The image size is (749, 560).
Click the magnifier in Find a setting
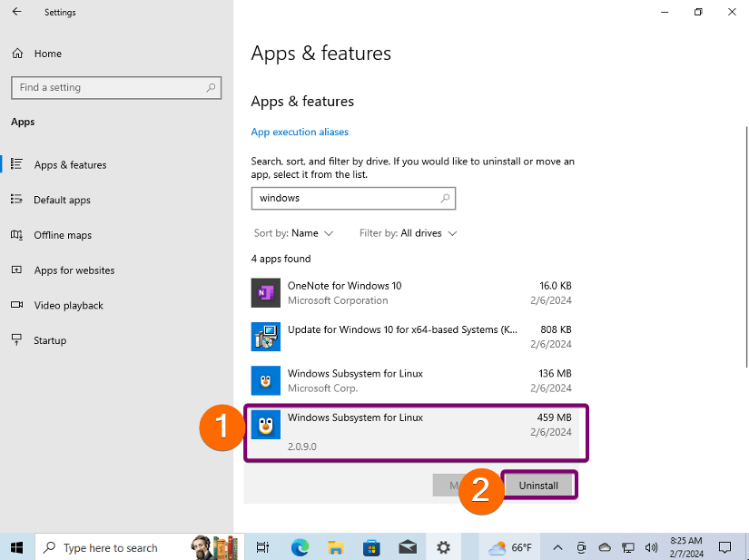[211, 87]
